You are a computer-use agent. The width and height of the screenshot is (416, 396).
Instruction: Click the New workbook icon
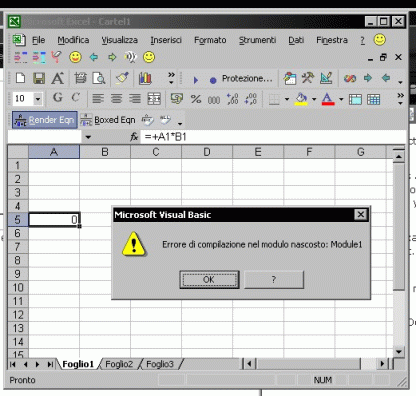point(20,78)
